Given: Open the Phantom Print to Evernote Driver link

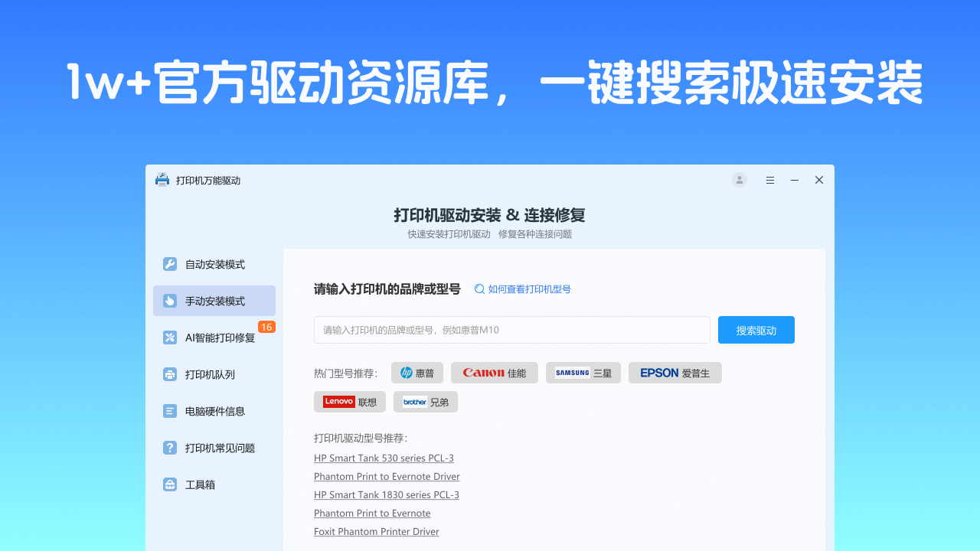Looking at the screenshot, I should 387,476.
